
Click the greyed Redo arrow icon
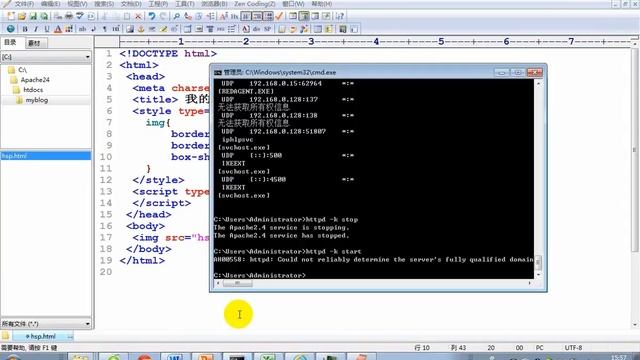pos(163,16)
